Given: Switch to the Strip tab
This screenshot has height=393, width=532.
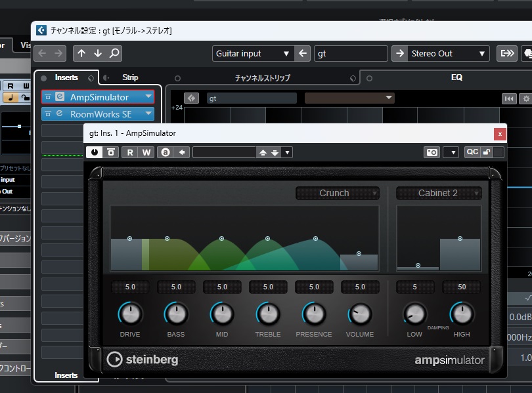Looking at the screenshot, I should tap(130, 77).
